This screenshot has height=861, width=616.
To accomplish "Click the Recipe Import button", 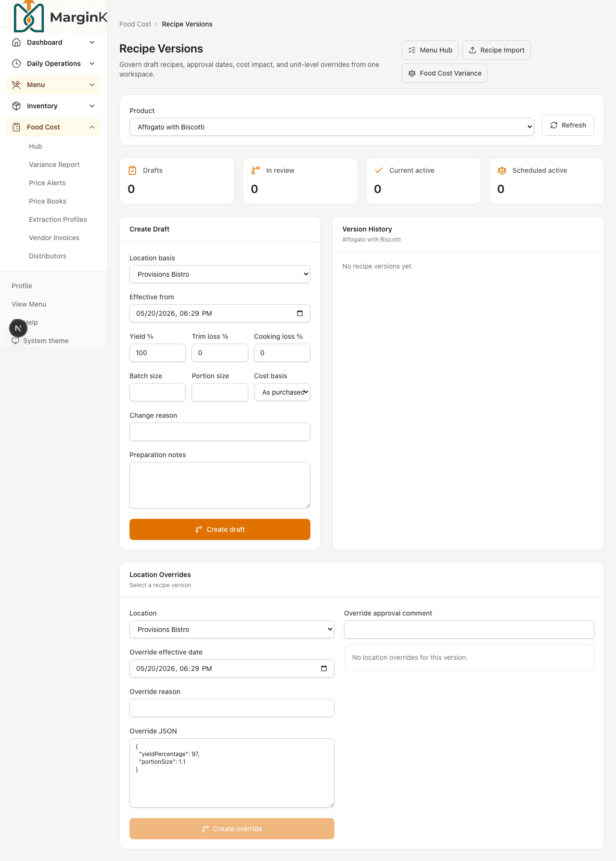I will click(497, 50).
